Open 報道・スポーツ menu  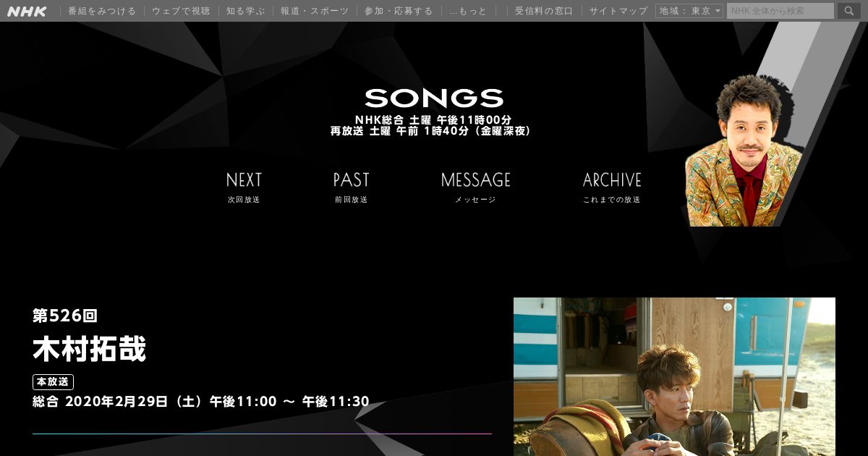[x=315, y=11]
